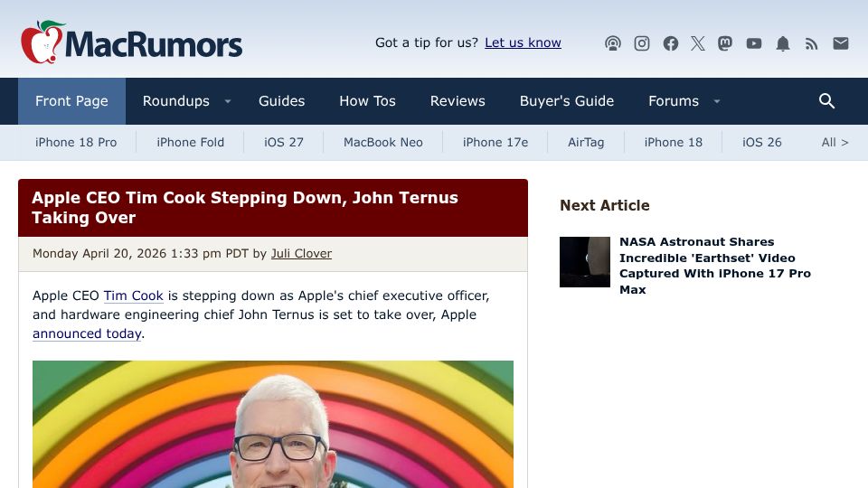
Task: Click the 'Monday April 20, 2026' date text
Action: pos(99,253)
